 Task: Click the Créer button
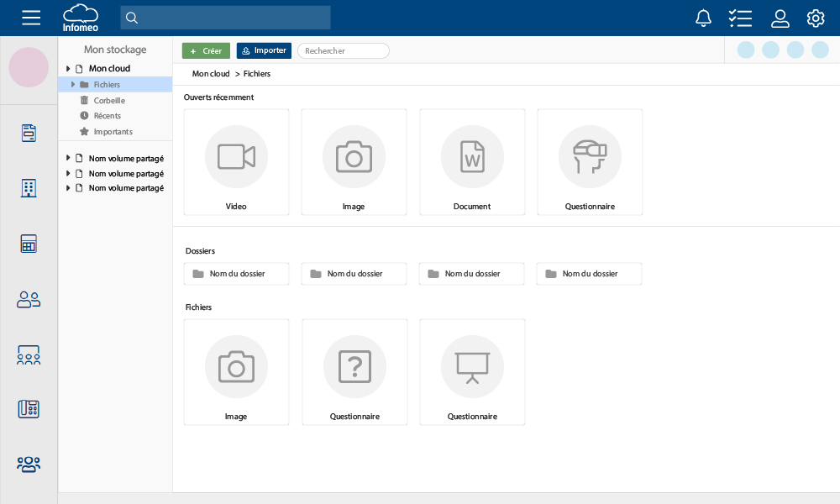(205, 50)
